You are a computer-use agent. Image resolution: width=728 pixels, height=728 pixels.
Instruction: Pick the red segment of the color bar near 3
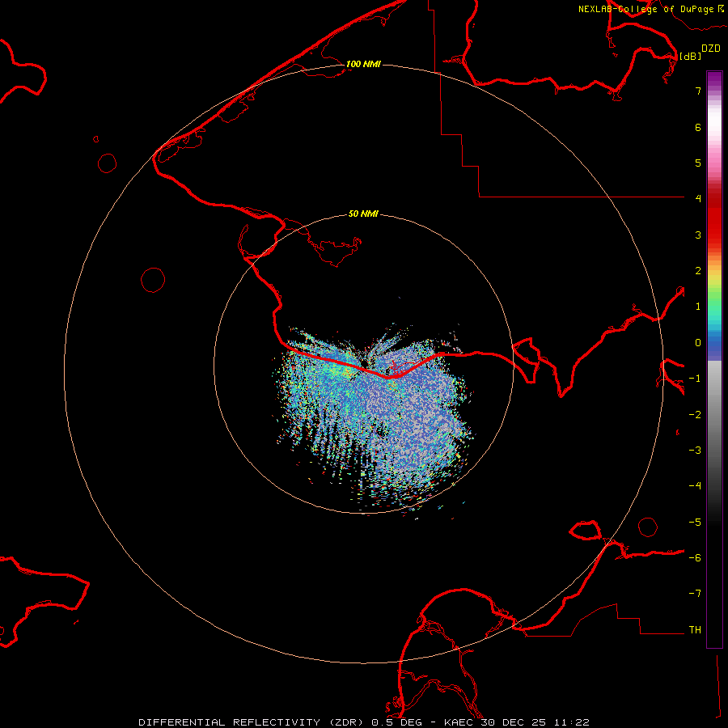click(714, 223)
